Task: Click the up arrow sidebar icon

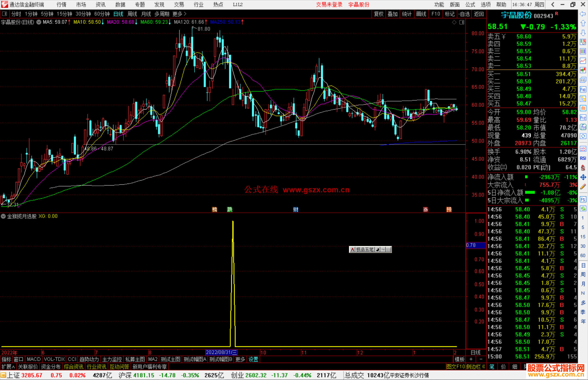Action: (x=583, y=23)
